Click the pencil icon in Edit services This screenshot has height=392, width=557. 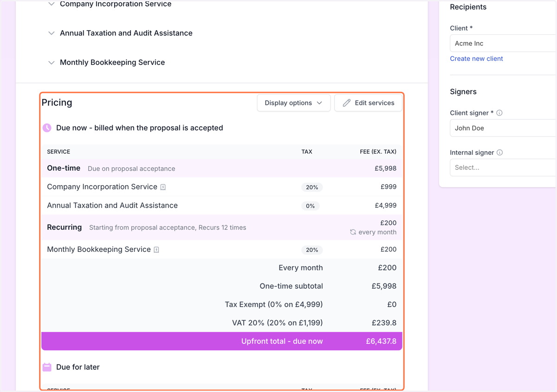(x=347, y=103)
